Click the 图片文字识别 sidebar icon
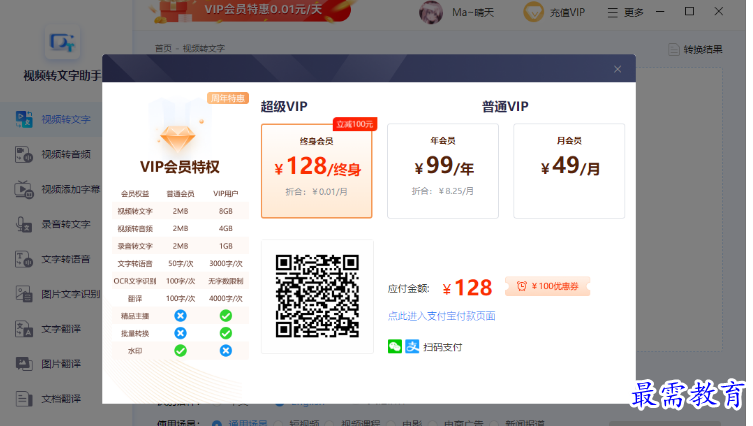 [x=24, y=294]
